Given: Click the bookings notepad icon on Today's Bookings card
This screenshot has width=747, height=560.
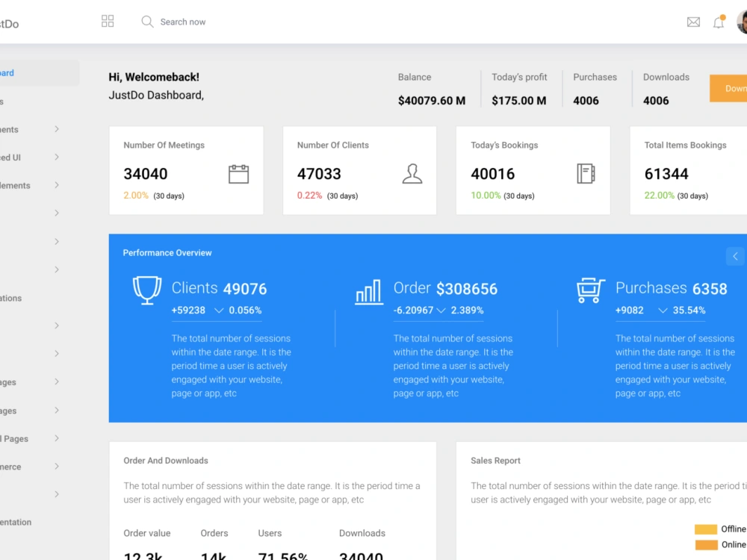Looking at the screenshot, I should [586, 173].
